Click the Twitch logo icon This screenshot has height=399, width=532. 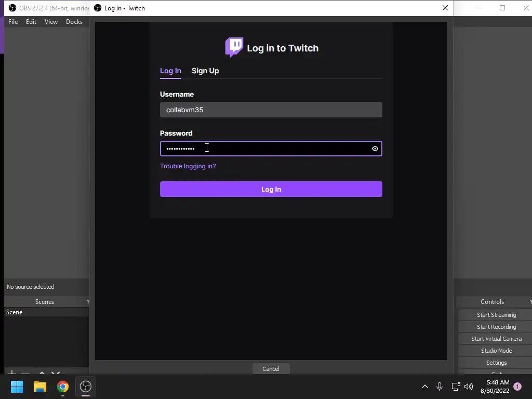point(234,47)
